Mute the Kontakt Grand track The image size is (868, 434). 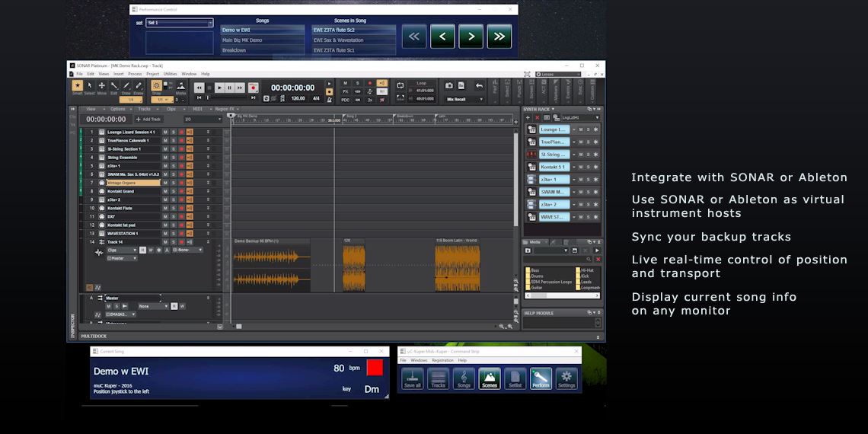click(165, 191)
